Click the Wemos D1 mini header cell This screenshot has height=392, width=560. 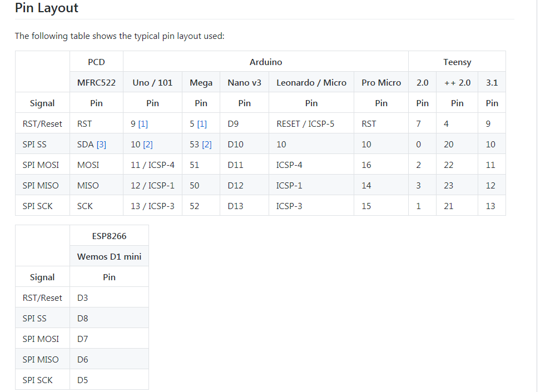point(110,257)
